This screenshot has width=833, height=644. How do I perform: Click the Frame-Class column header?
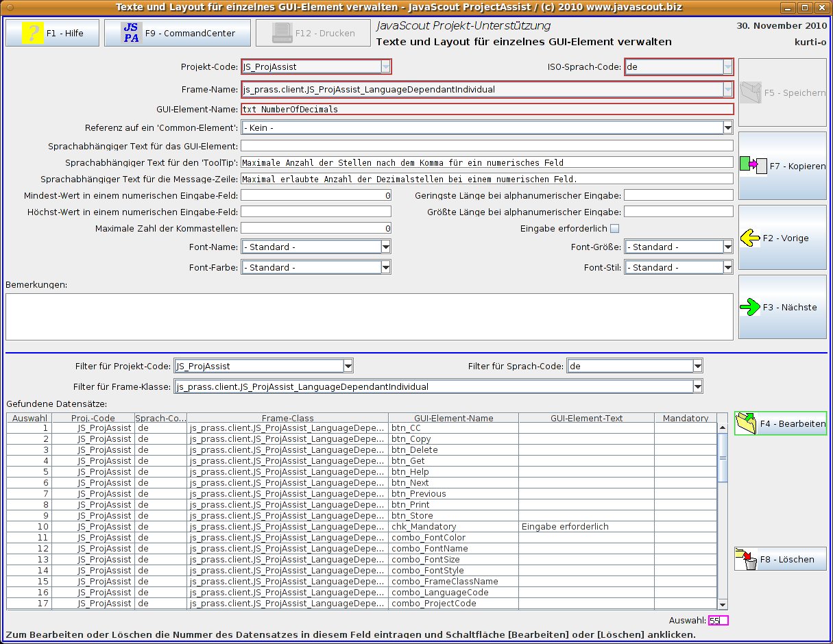pos(287,418)
